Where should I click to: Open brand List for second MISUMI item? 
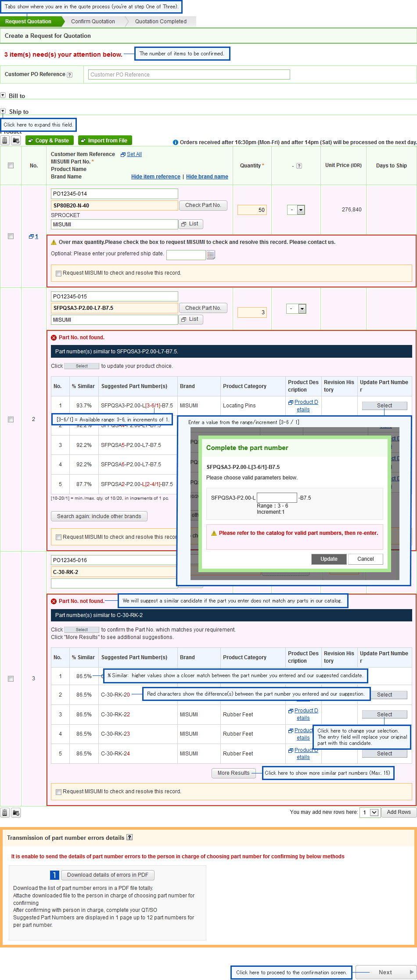(191, 319)
